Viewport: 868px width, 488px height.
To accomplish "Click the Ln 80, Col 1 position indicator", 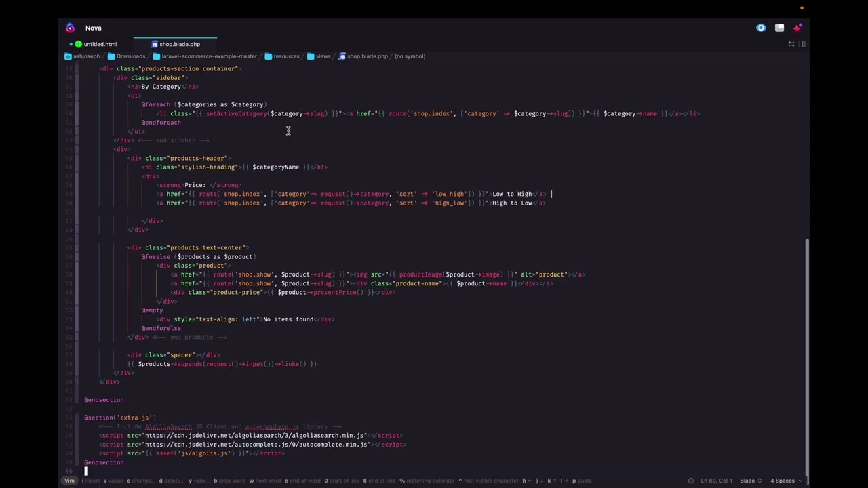I will click(x=716, y=481).
